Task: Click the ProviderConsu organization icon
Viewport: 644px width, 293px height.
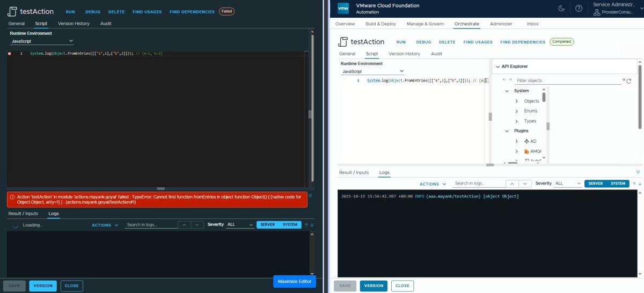Action: pyautogui.click(x=597, y=12)
